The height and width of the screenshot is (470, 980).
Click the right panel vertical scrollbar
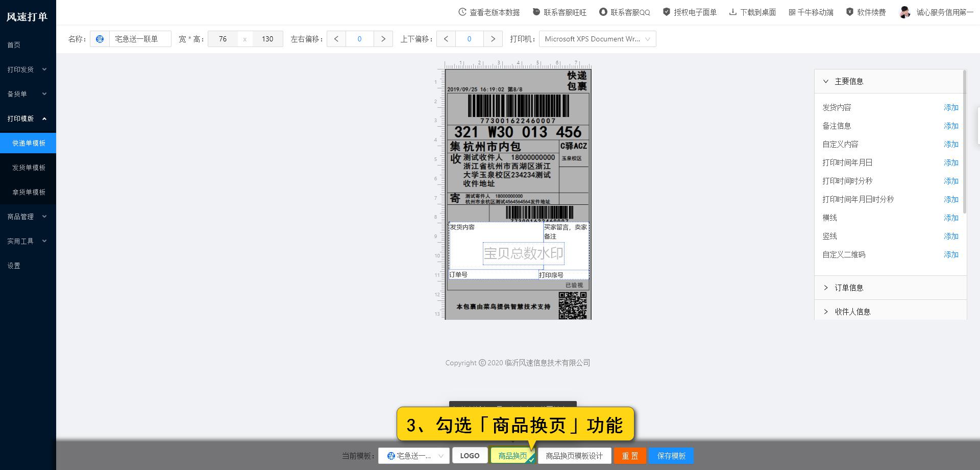click(964, 142)
